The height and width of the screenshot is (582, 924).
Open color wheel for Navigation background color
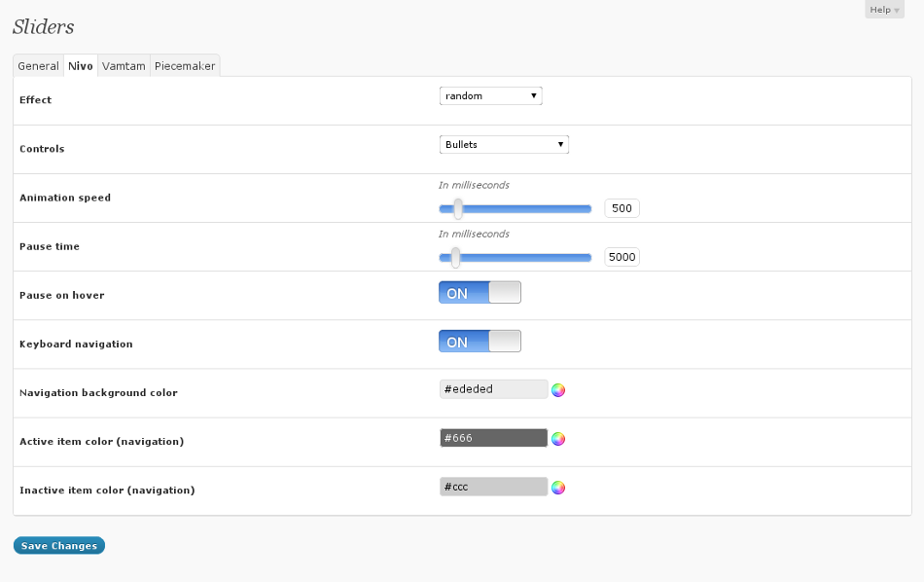(558, 390)
